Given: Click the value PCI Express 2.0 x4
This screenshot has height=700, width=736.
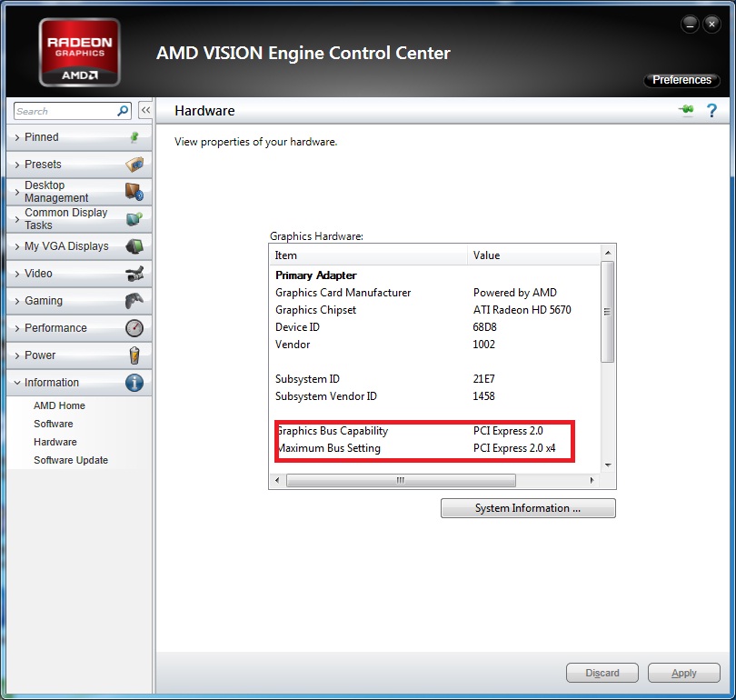Looking at the screenshot, I should point(514,448).
